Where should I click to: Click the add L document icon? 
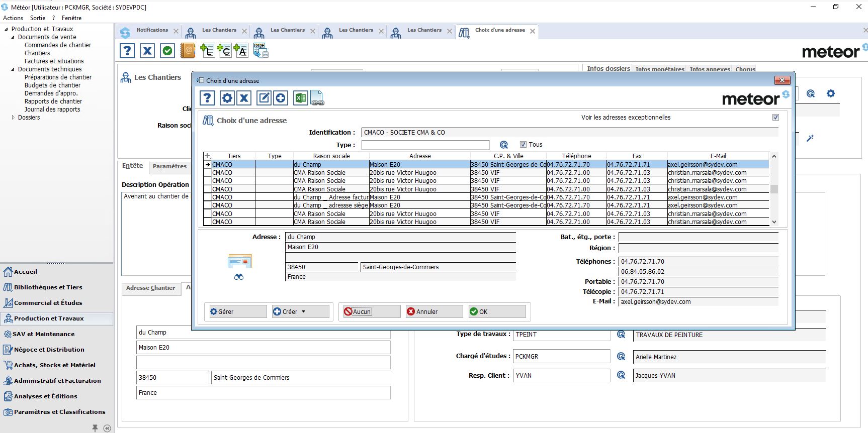click(207, 51)
